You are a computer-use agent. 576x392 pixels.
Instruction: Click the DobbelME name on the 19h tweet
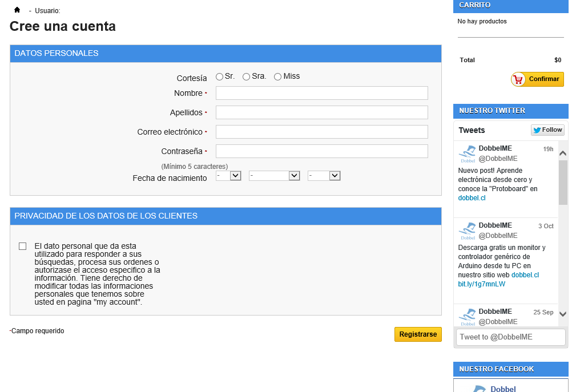pyautogui.click(x=495, y=148)
